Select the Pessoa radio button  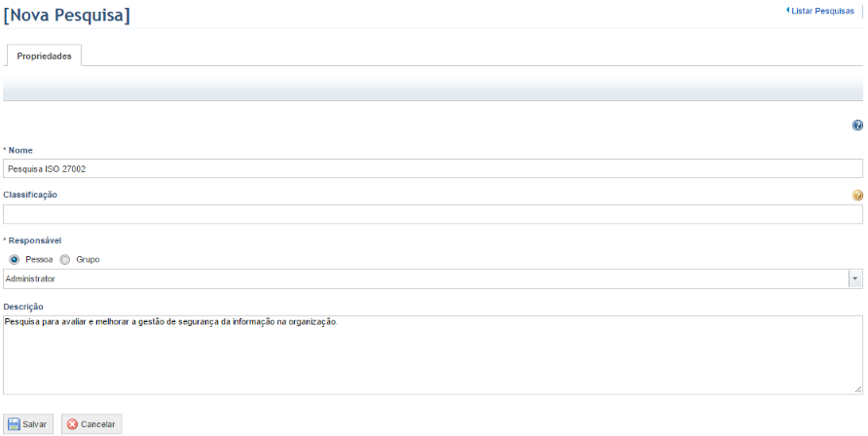pyautogui.click(x=15, y=260)
